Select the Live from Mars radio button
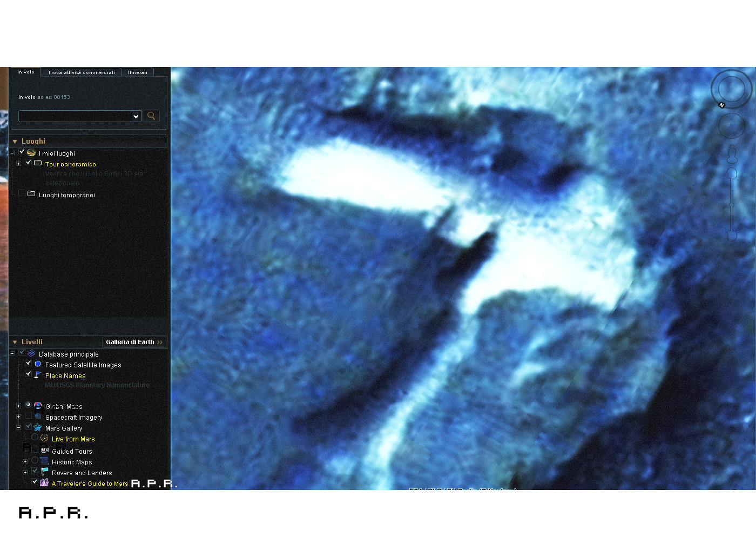 [x=35, y=437]
